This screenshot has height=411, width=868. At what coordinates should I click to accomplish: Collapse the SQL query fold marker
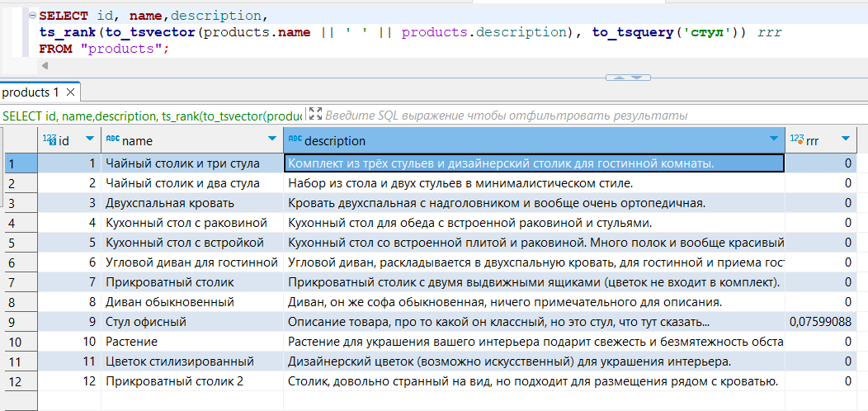coord(31,16)
